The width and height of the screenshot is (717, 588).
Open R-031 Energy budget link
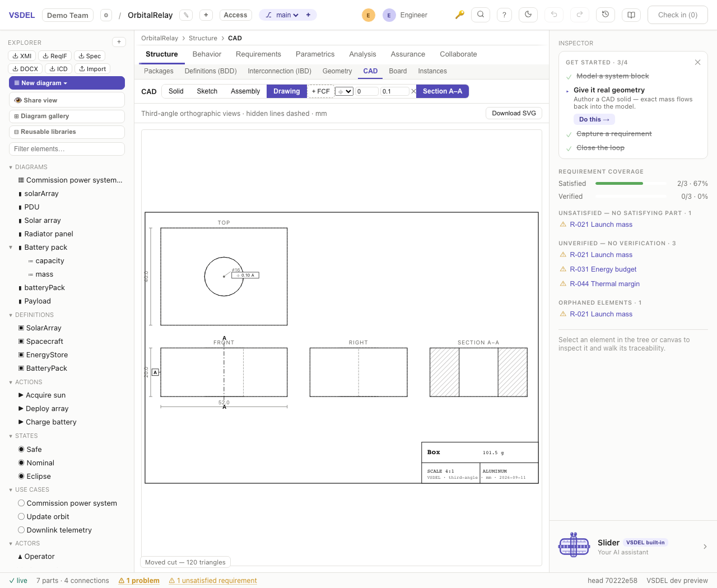click(603, 269)
